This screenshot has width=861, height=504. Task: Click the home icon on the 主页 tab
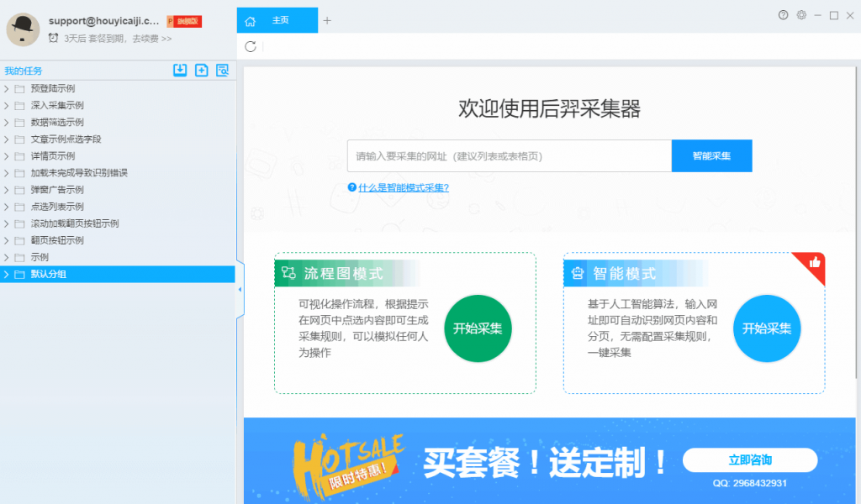click(249, 20)
